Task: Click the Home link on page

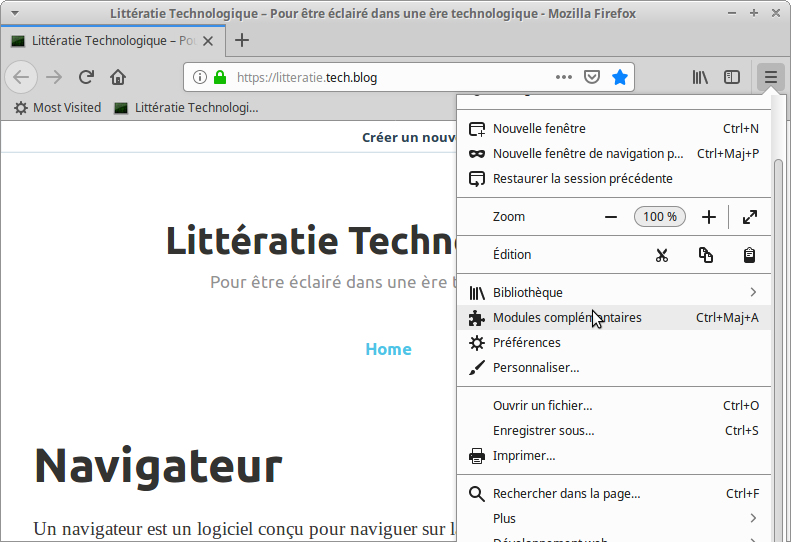Action: pos(388,349)
